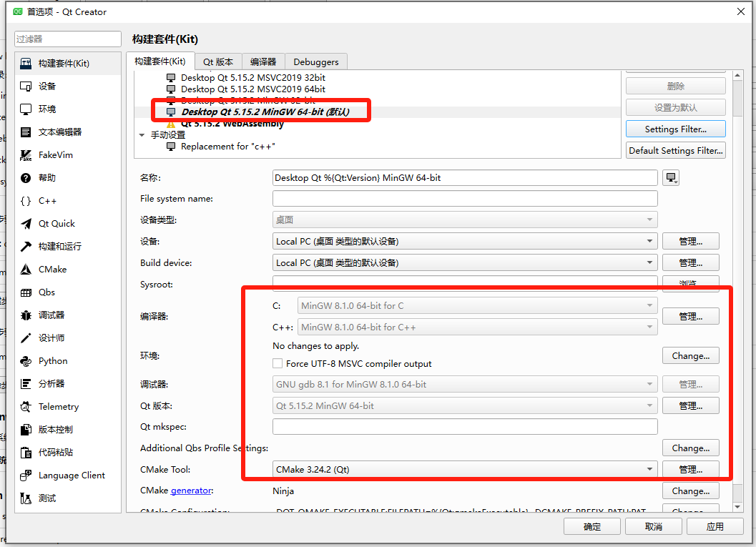
Task: Open the 构建套件(Kit) sidebar category icon
Action: [26, 64]
